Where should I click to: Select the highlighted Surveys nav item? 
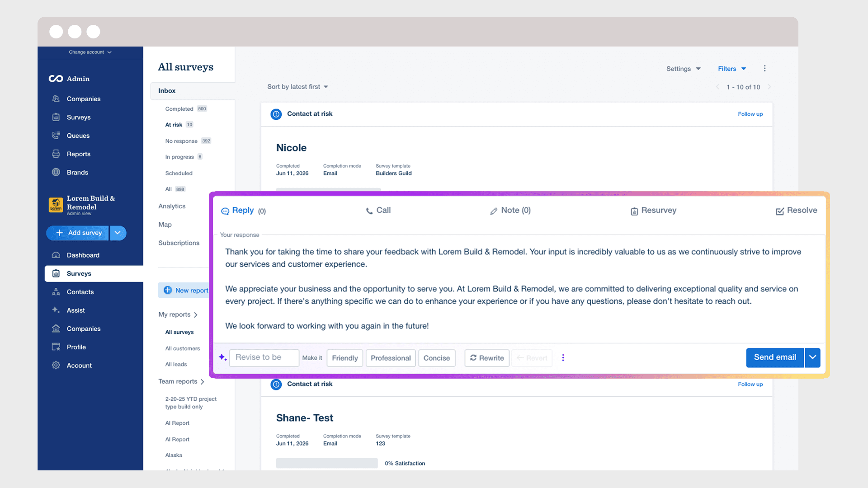94,273
